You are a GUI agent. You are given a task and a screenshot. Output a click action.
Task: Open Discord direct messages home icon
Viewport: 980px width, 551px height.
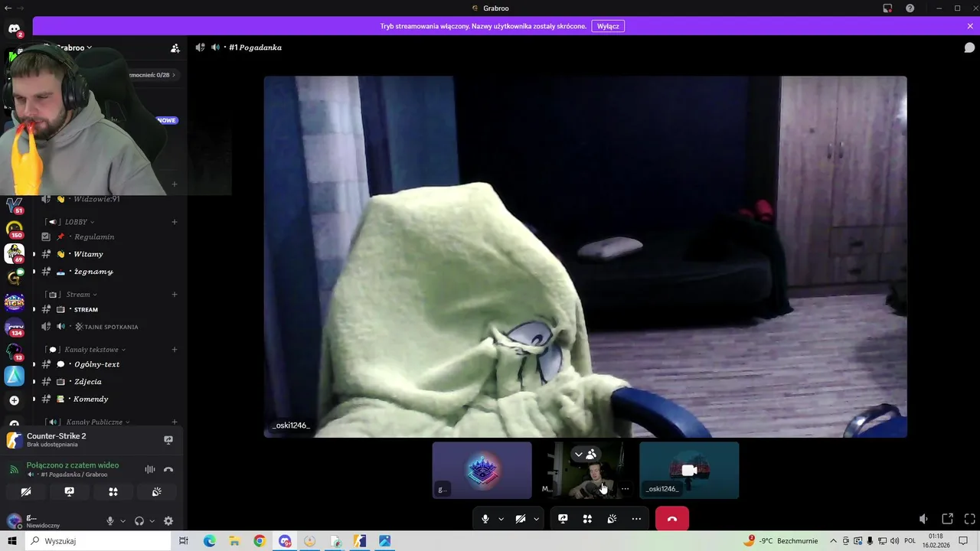coord(14,29)
